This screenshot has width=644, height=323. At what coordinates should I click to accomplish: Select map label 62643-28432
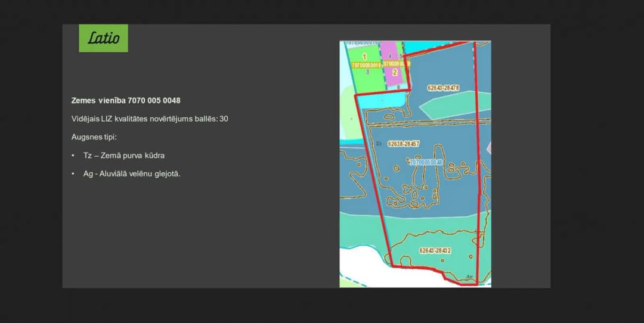pos(435,250)
